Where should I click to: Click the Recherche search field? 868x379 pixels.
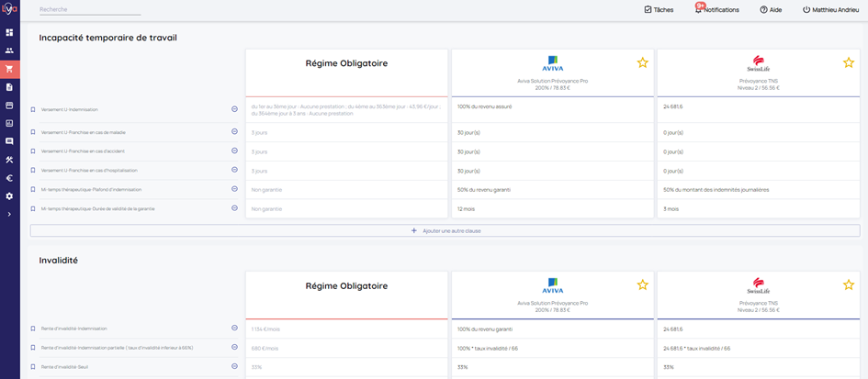pyautogui.click(x=90, y=10)
